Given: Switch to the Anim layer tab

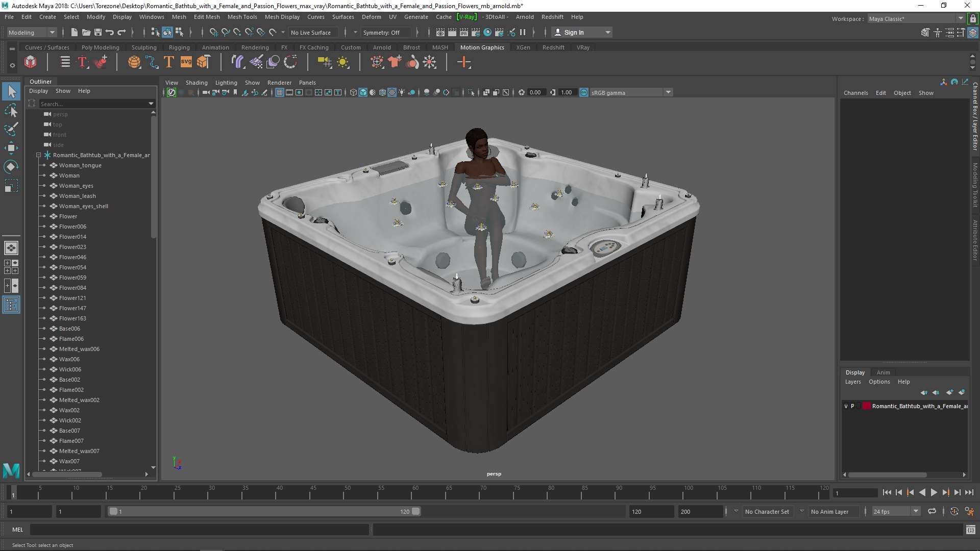Looking at the screenshot, I should (883, 372).
